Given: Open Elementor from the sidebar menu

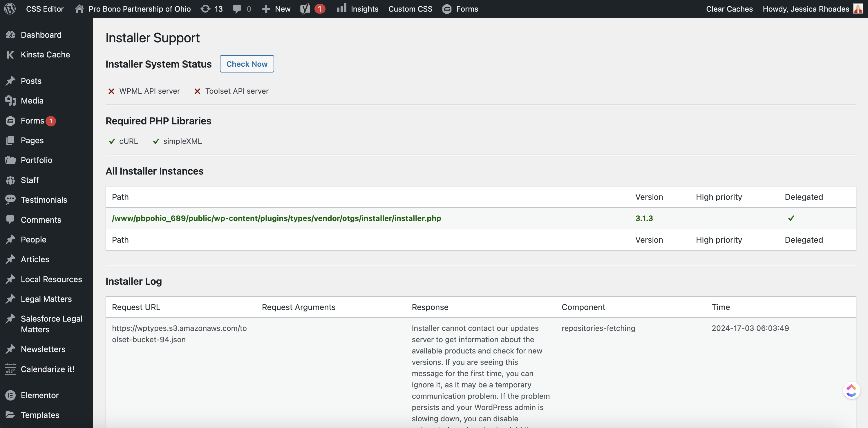Looking at the screenshot, I should [39, 395].
